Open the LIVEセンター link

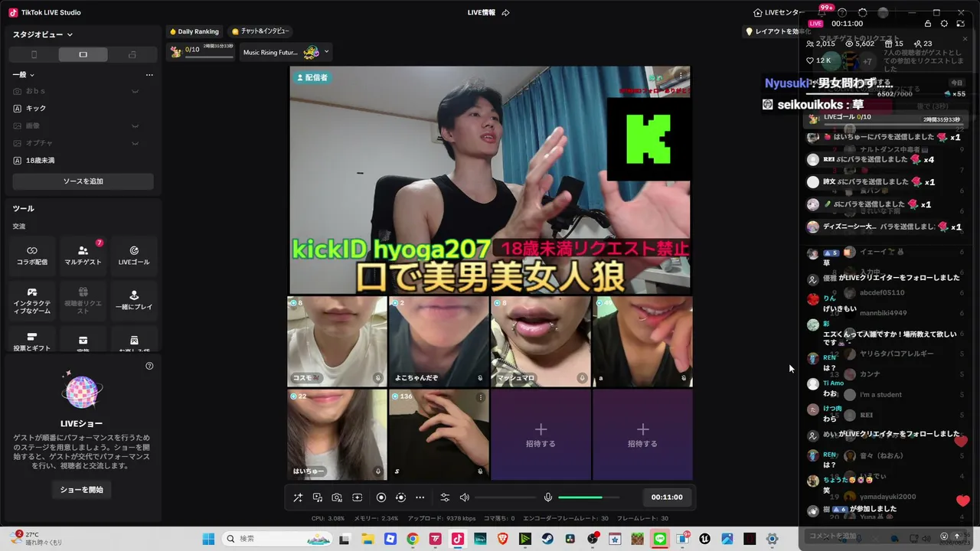[x=779, y=12]
